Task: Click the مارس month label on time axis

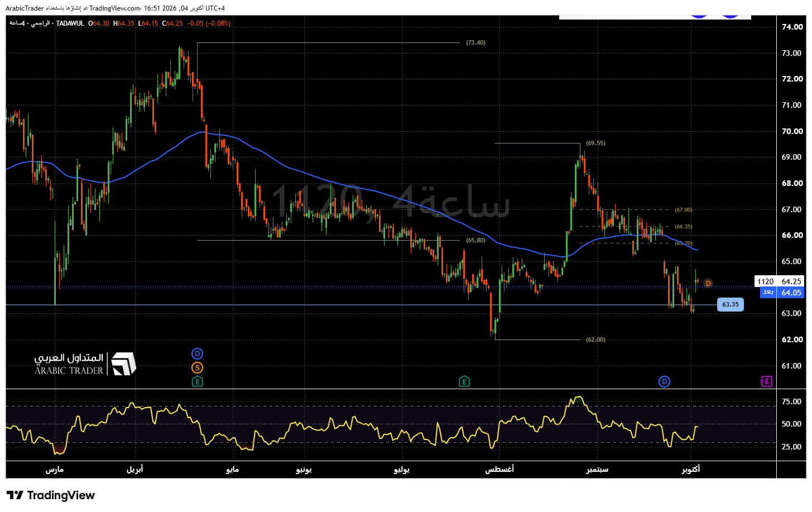Action: point(55,470)
